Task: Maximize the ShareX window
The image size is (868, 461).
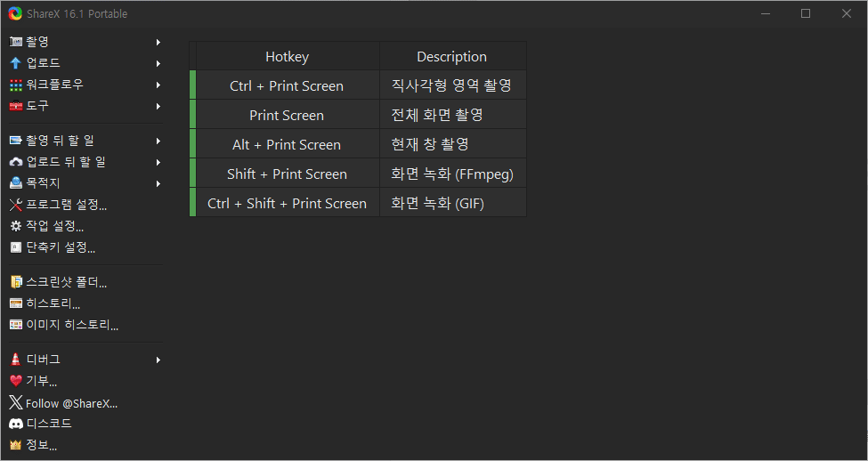Action: (806, 13)
